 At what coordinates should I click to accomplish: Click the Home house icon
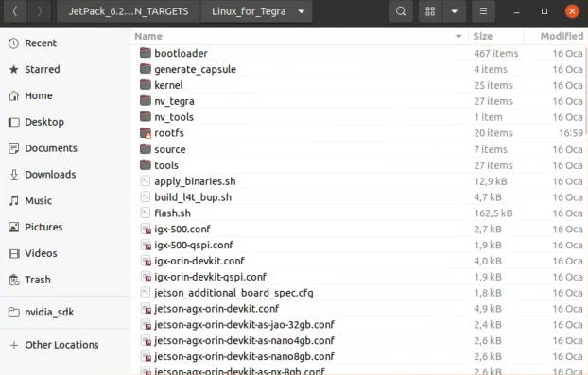point(13,96)
